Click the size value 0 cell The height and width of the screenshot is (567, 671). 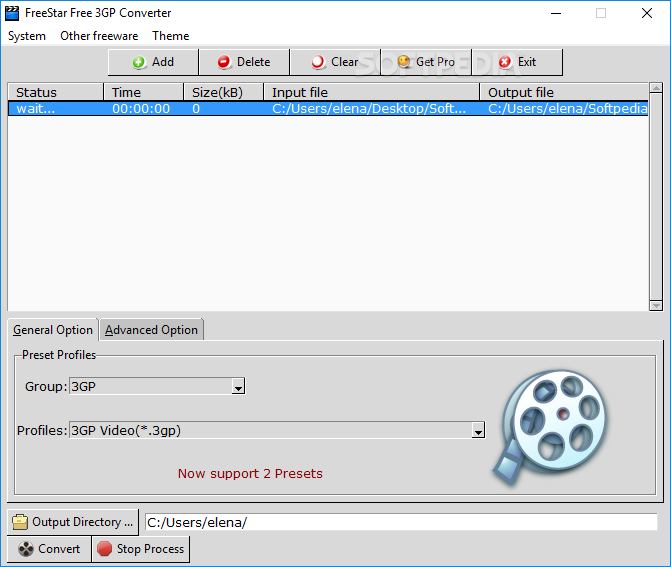point(196,109)
